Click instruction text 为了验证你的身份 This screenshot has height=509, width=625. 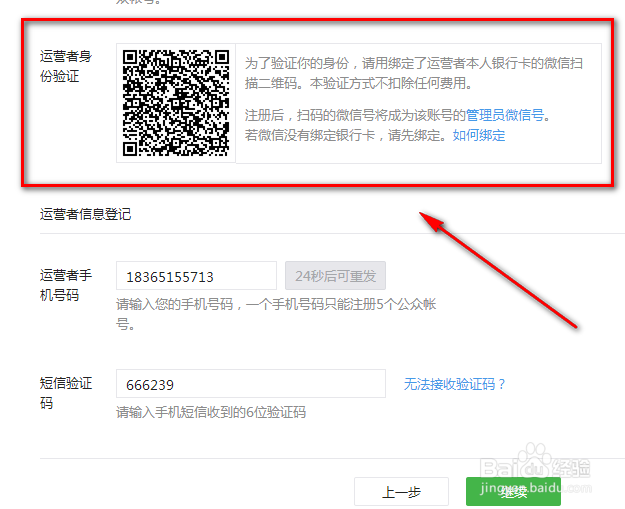pyautogui.click(x=297, y=63)
